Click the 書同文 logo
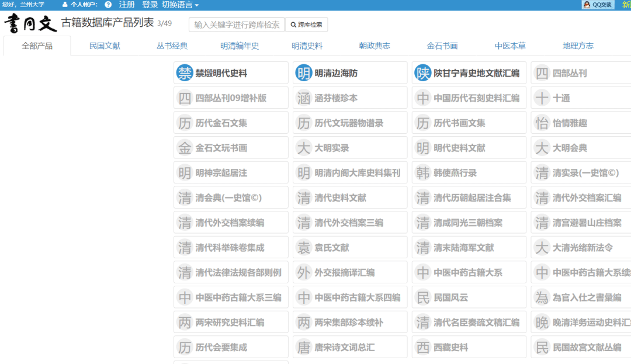The height and width of the screenshot is (364, 631). tap(30, 23)
